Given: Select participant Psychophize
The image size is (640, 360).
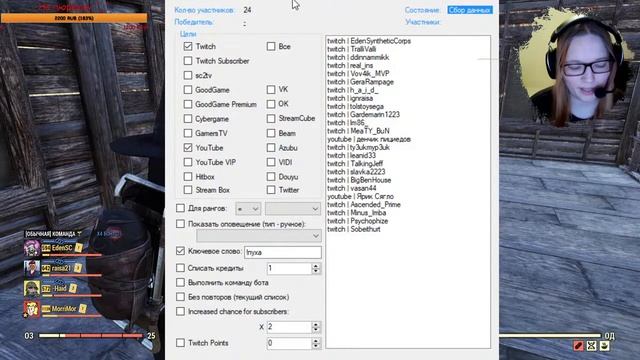Looking at the screenshot, I should pos(358,221).
